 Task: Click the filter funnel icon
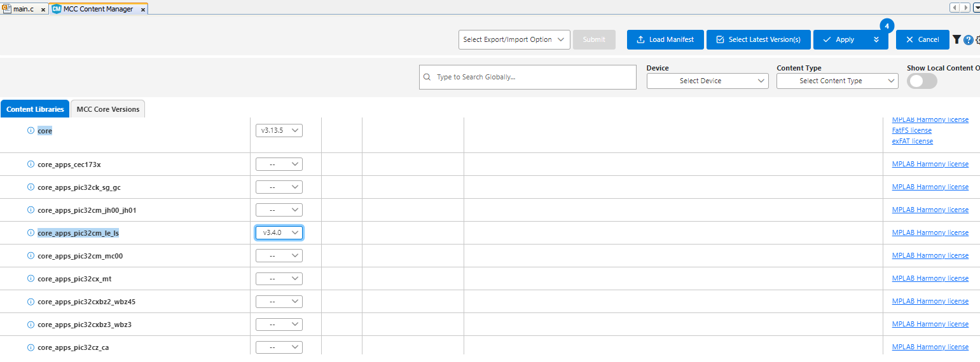click(x=956, y=39)
